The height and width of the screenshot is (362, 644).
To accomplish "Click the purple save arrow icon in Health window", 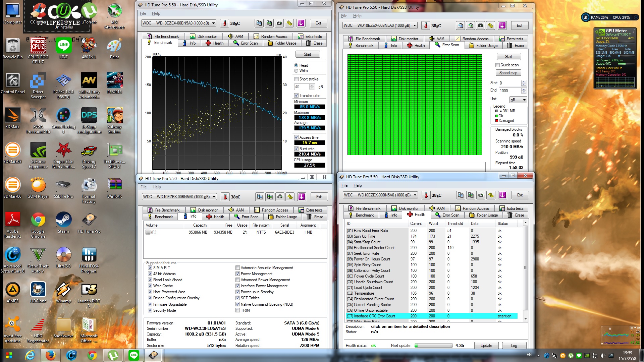I will tap(502, 195).
